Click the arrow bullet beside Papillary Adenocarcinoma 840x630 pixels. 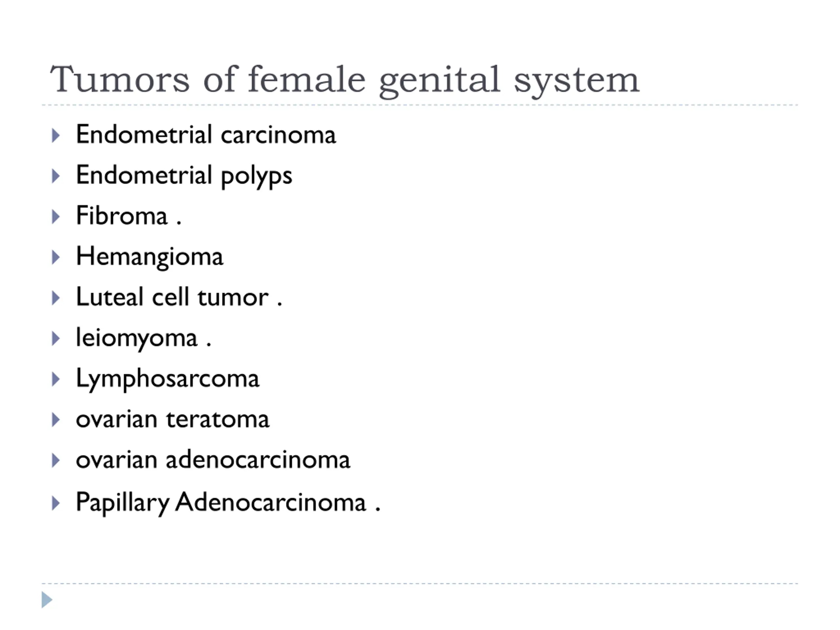[x=56, y=503]
